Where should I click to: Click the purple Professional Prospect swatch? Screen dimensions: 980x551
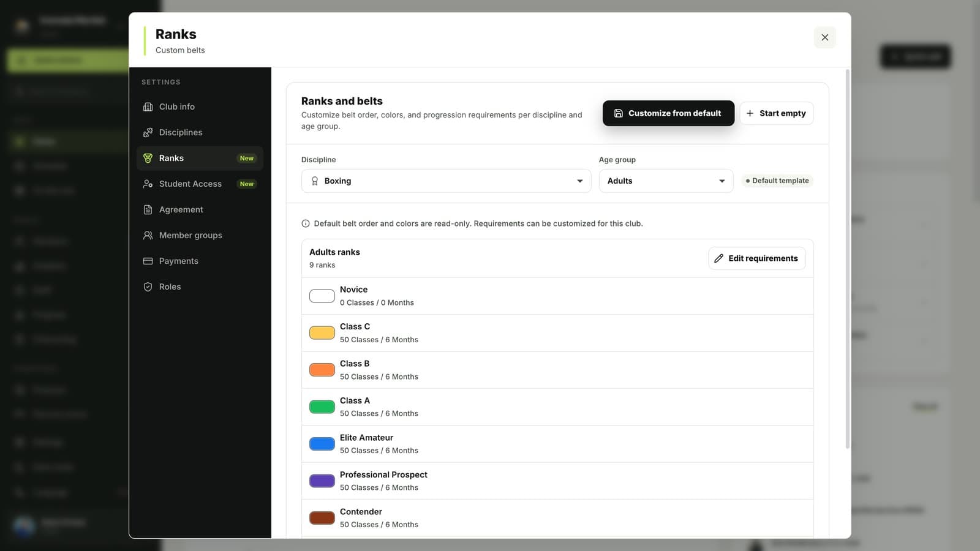(x=322, y=481)
